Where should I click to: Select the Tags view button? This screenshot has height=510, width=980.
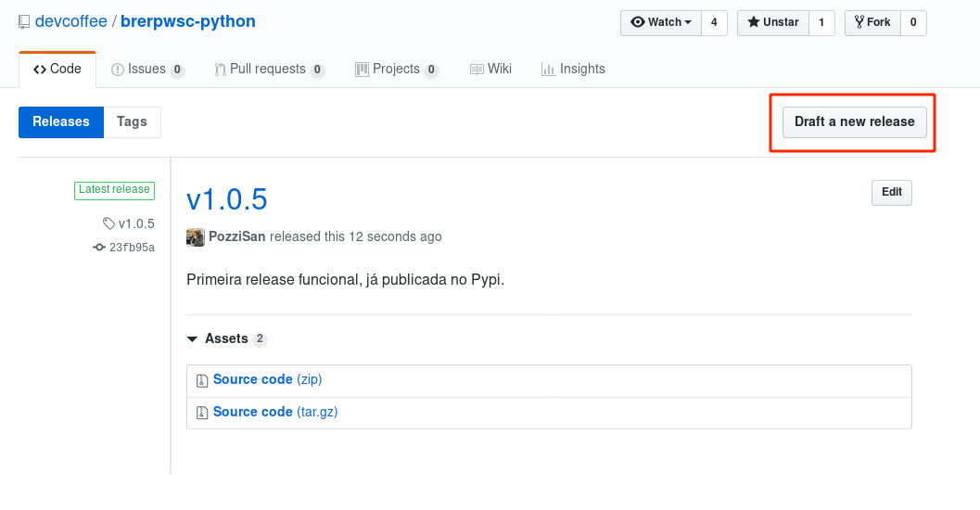pos(132,121)
